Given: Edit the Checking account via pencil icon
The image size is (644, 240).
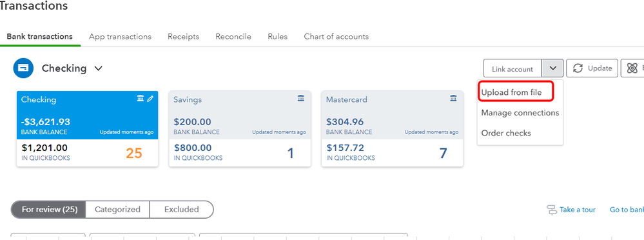Looking at the screenshot, I should [150, 99].
